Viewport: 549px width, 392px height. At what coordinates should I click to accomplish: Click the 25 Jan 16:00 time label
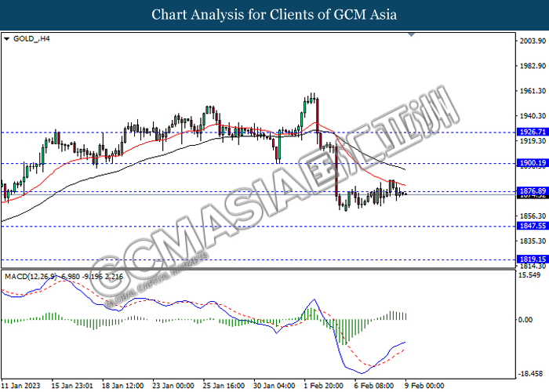click(224, 386)
